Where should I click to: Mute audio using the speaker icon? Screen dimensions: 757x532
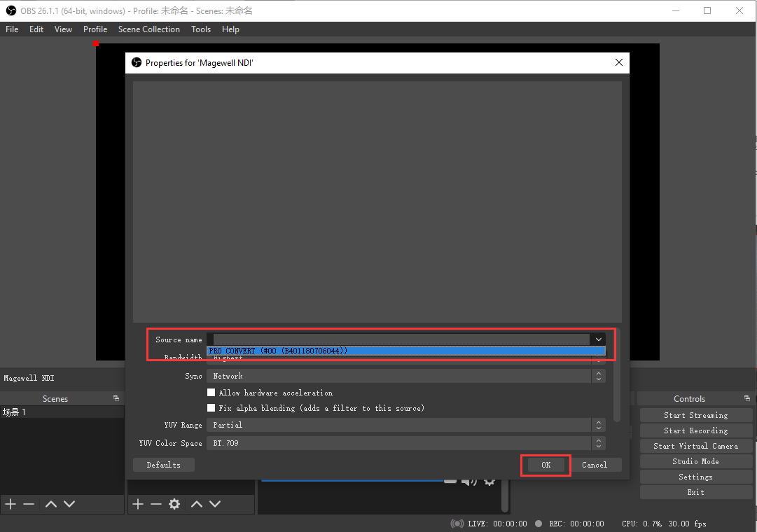click(470, 481)
